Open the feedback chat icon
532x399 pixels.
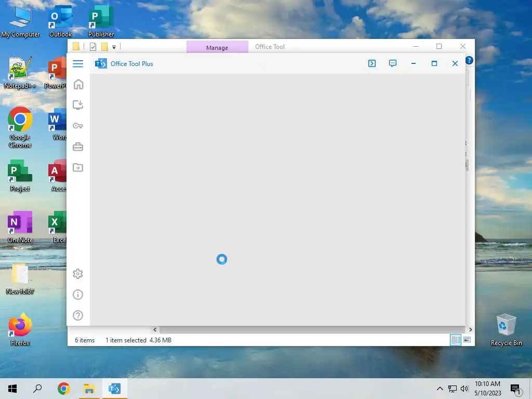click(393, 63)
